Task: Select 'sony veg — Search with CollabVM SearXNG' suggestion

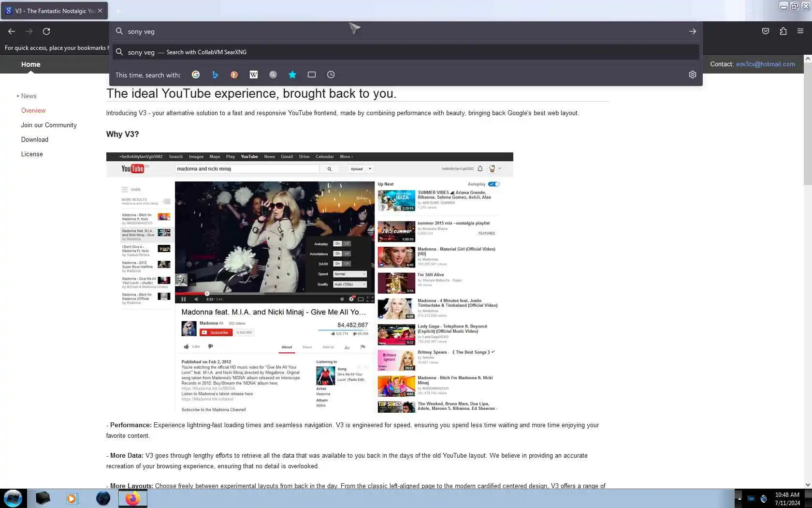Action: [406, 52]
